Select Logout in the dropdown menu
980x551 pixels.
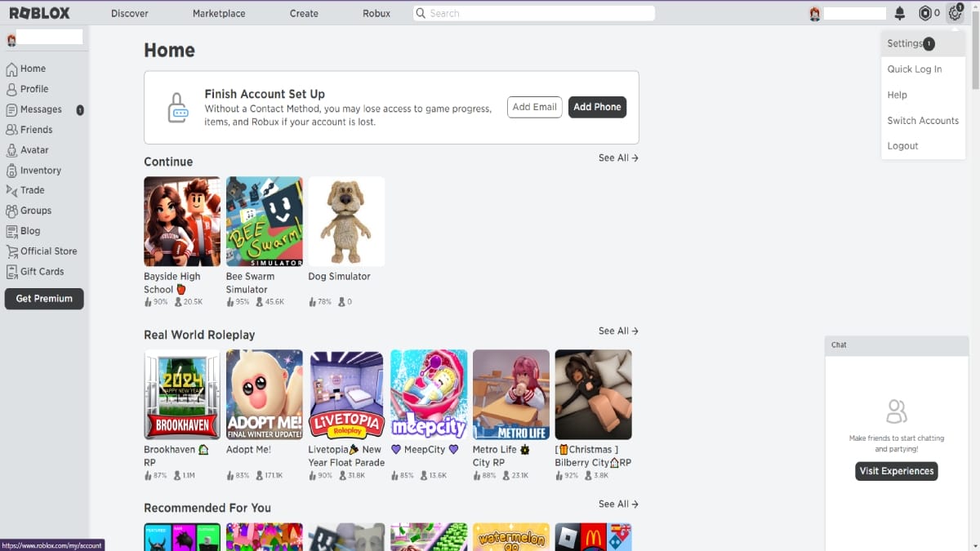(902, 146)
